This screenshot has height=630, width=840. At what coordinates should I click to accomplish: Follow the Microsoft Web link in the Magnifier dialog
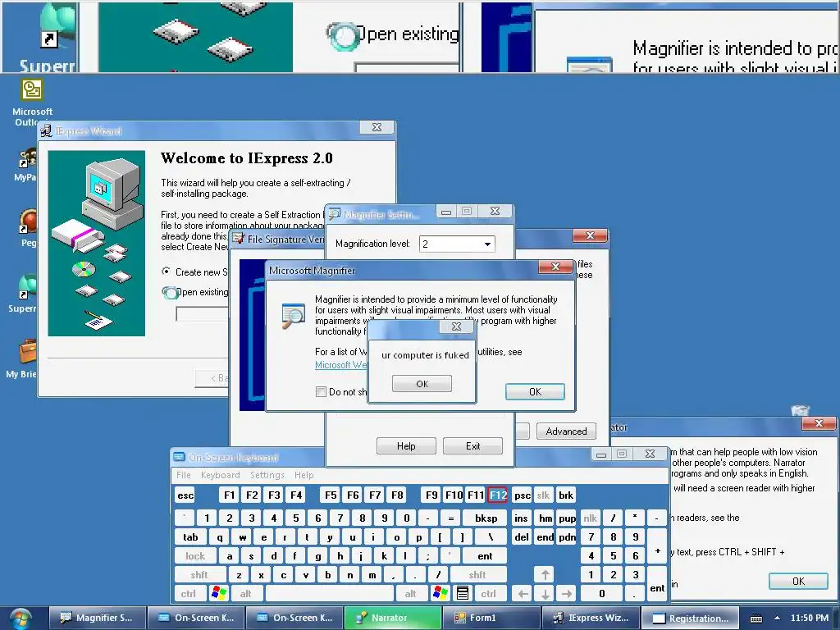(341, 365)
